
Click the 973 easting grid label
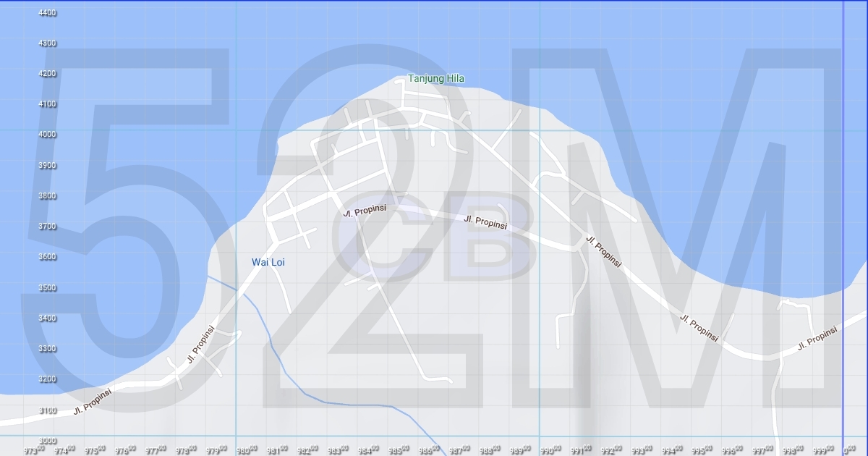click(33, 450)
